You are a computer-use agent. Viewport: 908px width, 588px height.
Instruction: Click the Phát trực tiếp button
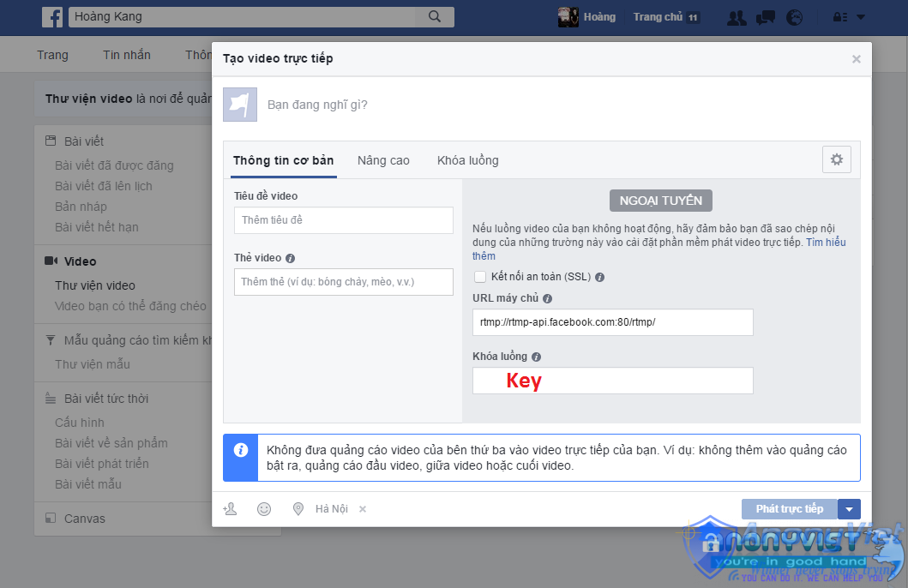pyautogui.click(x=790, y=508)
